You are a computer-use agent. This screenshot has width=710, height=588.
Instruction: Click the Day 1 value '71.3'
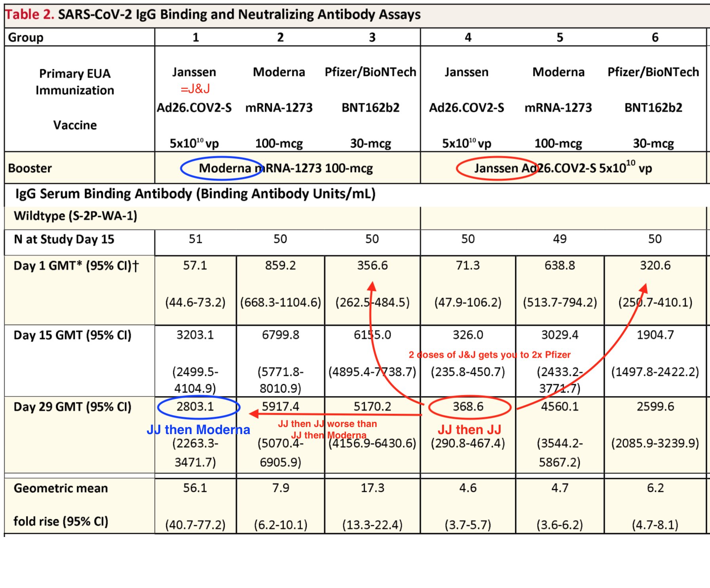[x=468, y=266]
